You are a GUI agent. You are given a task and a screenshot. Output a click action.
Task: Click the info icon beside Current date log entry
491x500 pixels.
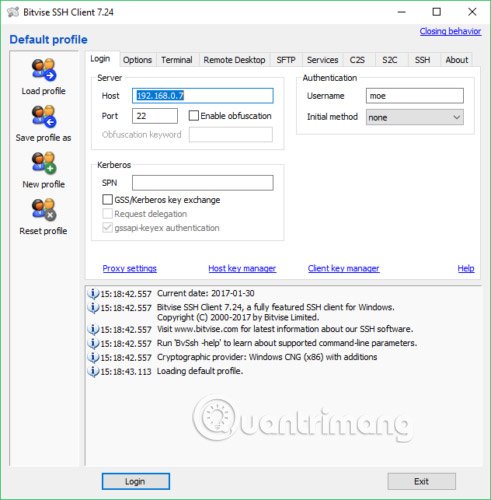click(x=93, y=294)
